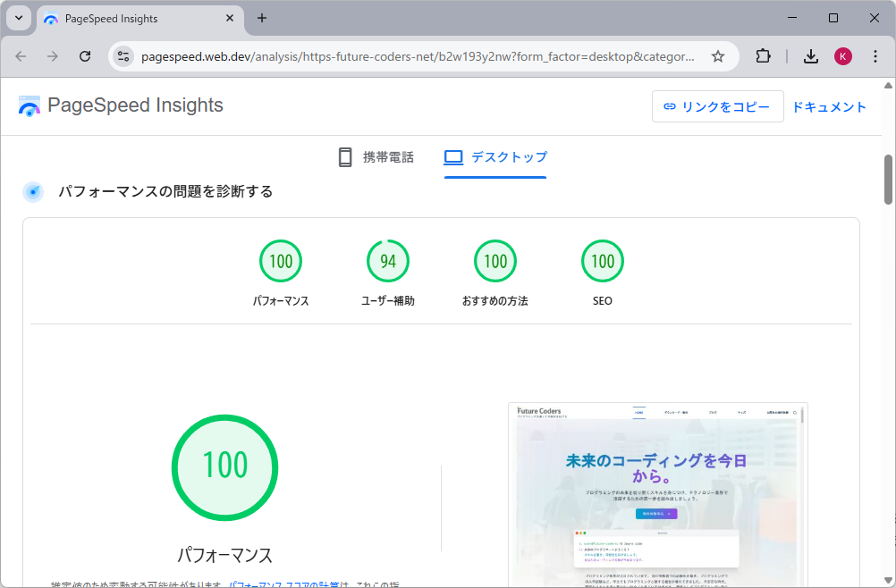
Task: Click the パフォーマンスの問題を診断する heading
Action: coord(165,191)
